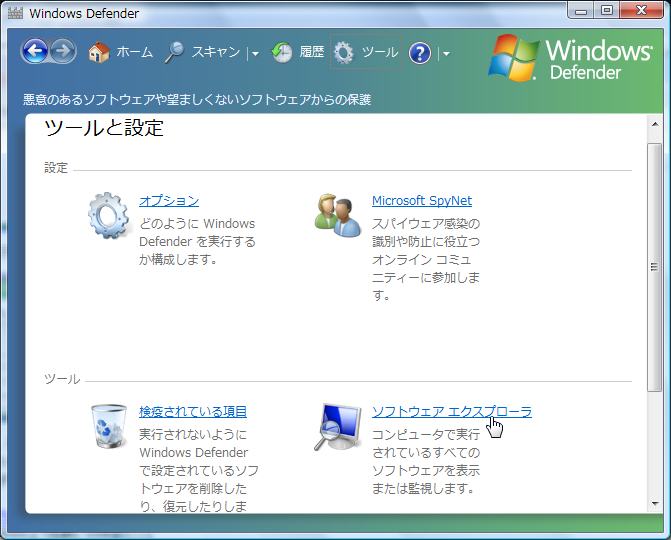Go back with the blue back arrow
671x540 pixels.
[35, 51]
